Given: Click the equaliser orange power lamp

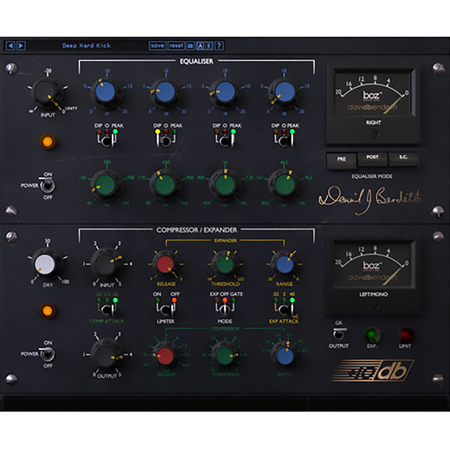Looking at the screenshot, I should tap(47, 142).
